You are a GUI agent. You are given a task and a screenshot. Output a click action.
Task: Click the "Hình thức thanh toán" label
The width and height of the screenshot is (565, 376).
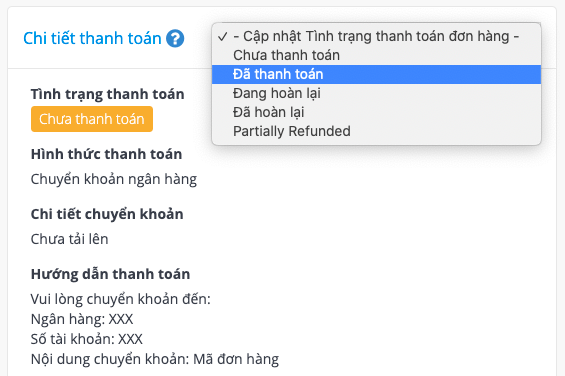click(x=106, y=154)
